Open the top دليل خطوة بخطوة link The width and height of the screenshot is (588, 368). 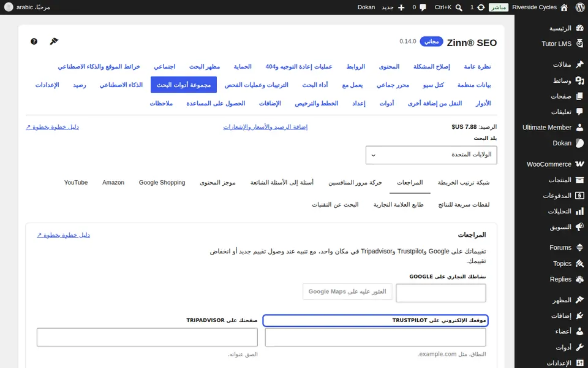52,127
